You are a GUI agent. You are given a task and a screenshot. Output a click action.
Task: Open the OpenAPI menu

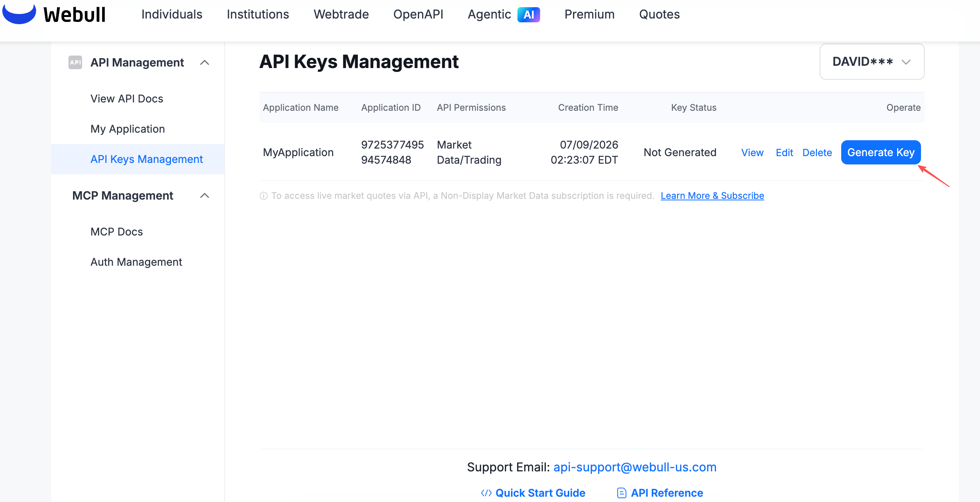(418, 14)
